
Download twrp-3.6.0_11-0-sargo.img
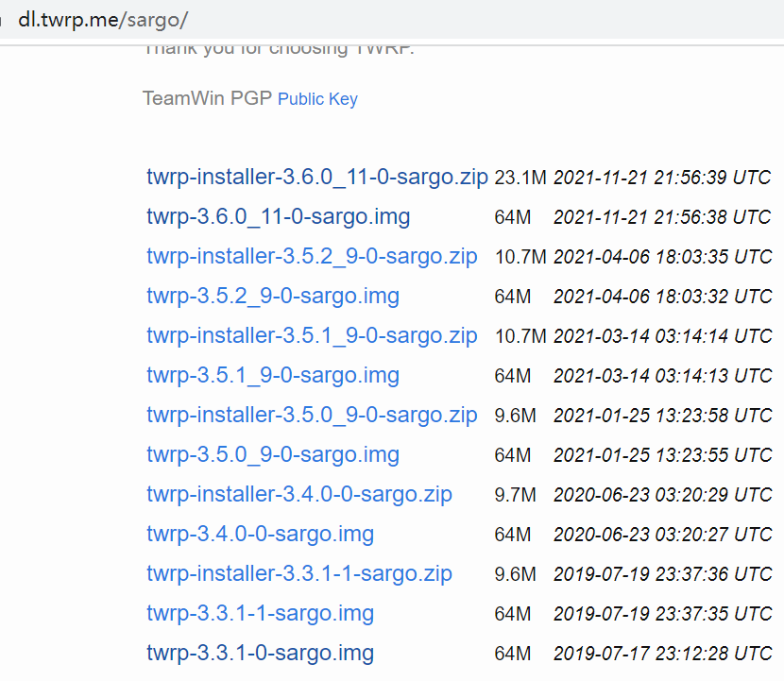[278, 216]
